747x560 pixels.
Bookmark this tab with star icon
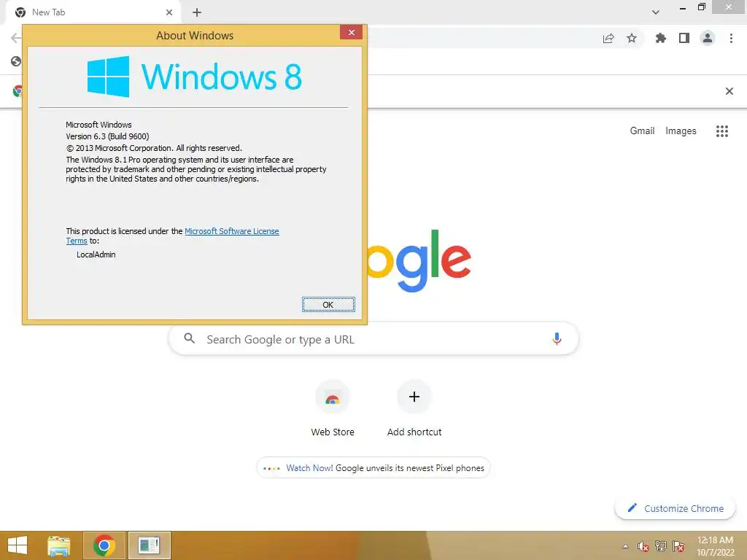click(632, 38)
